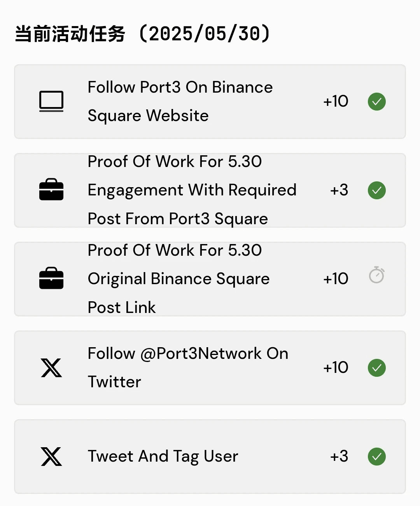Open Proof Of Work Engagement With Required Post task

[x=210, y=190]
